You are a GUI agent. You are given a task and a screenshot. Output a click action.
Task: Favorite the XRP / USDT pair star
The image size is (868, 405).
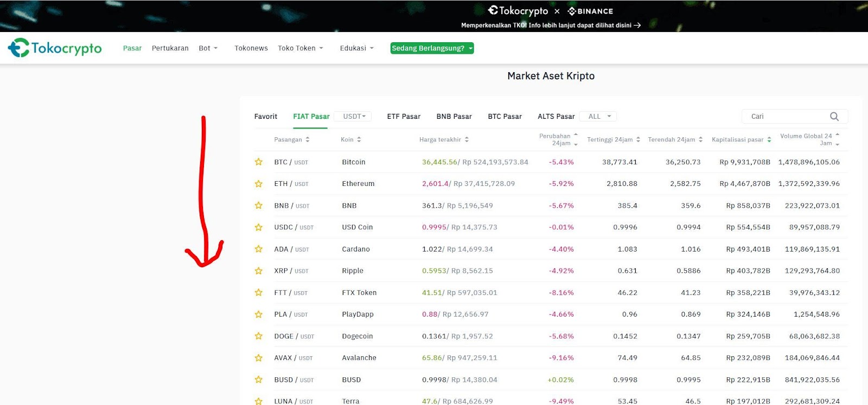click(259, 271)
